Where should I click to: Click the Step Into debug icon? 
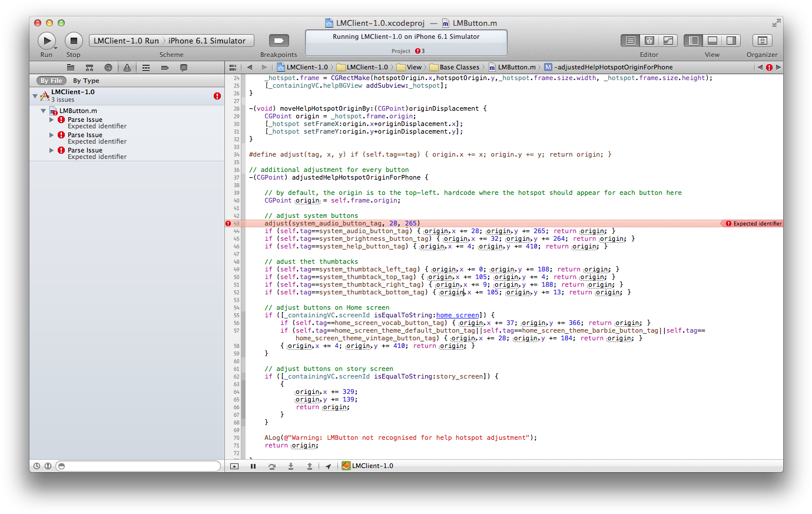[291, 466]
